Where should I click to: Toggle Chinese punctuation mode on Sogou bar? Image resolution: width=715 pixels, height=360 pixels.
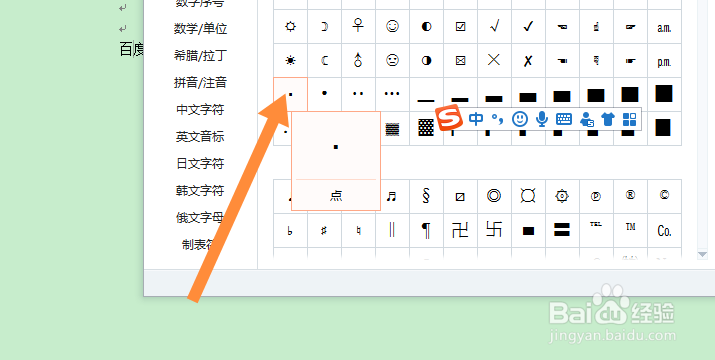pos(497,120)
